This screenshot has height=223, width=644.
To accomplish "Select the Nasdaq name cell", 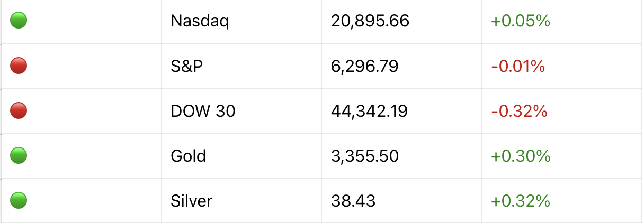I will (x=200, y=21).
